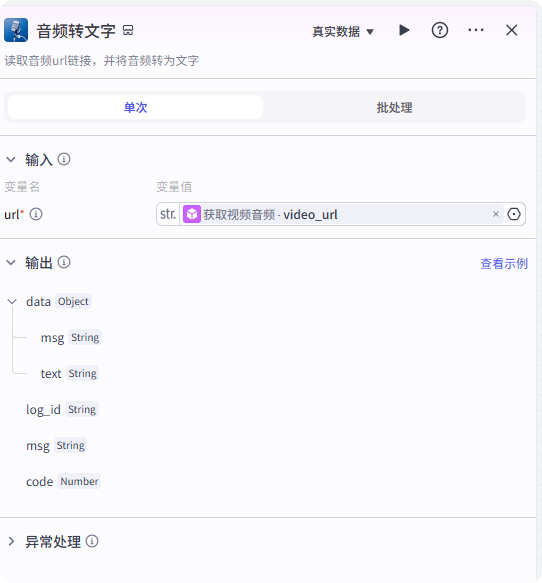Click the small icon beside the 音频转文字 title
542x583 pixels.
pos(128,30)
